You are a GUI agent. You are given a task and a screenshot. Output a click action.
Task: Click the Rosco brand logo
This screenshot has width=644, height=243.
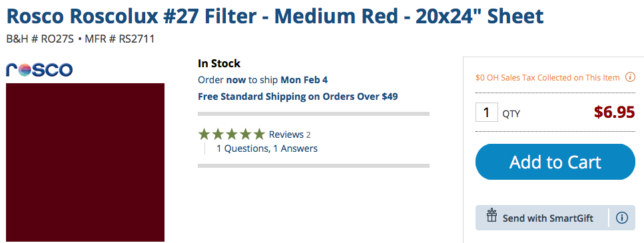point(39,70)
